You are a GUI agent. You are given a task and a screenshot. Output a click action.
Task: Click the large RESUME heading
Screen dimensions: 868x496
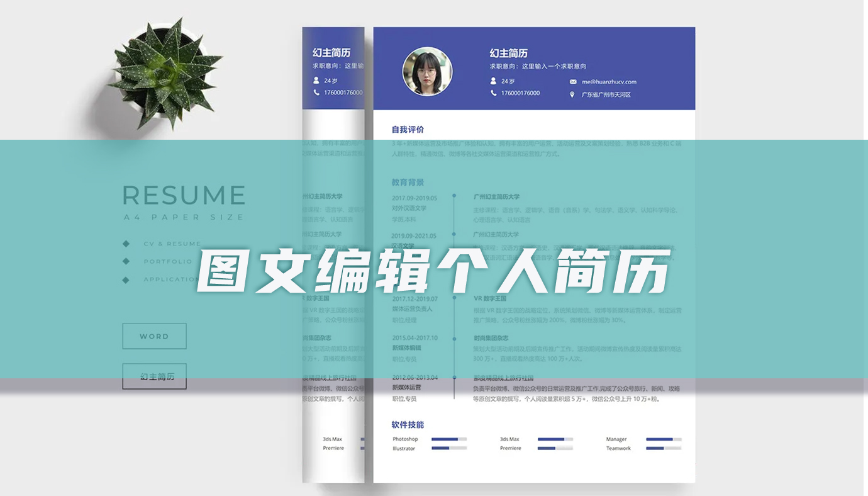coord(184,195)
